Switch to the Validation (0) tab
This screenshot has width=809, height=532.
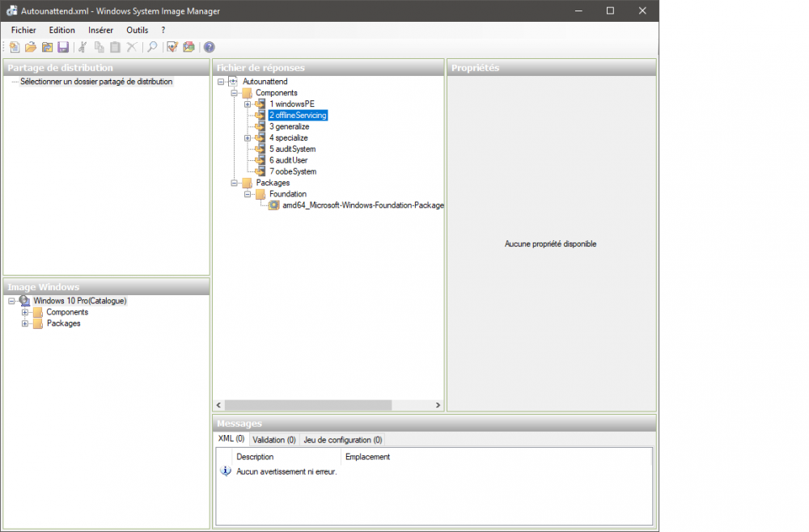pos(273,440)
